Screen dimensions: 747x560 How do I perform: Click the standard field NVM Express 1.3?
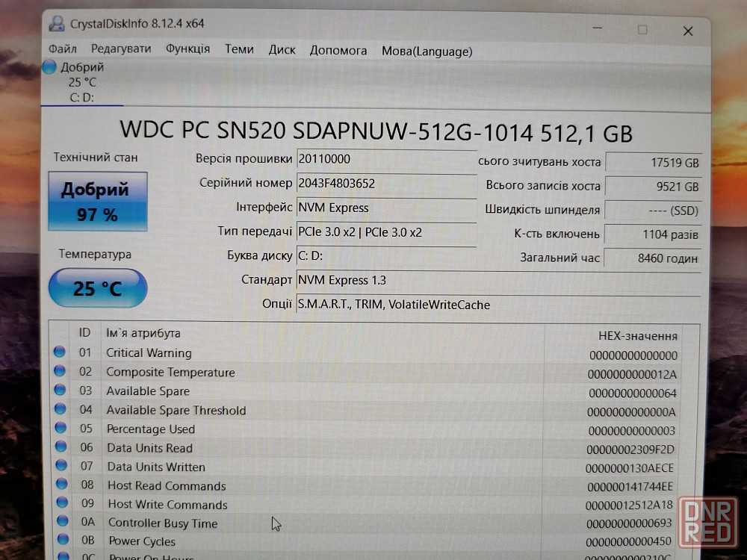click(x=498, y=280)
